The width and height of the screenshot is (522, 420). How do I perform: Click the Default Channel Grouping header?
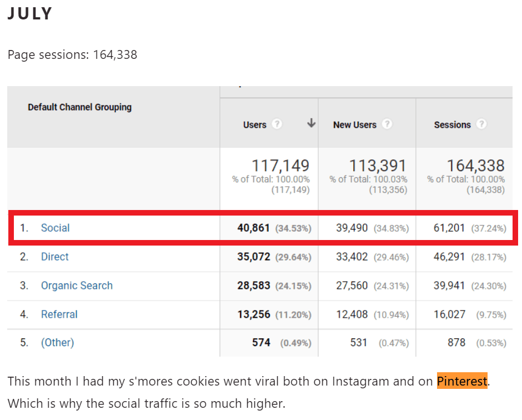tap(79, 107)
